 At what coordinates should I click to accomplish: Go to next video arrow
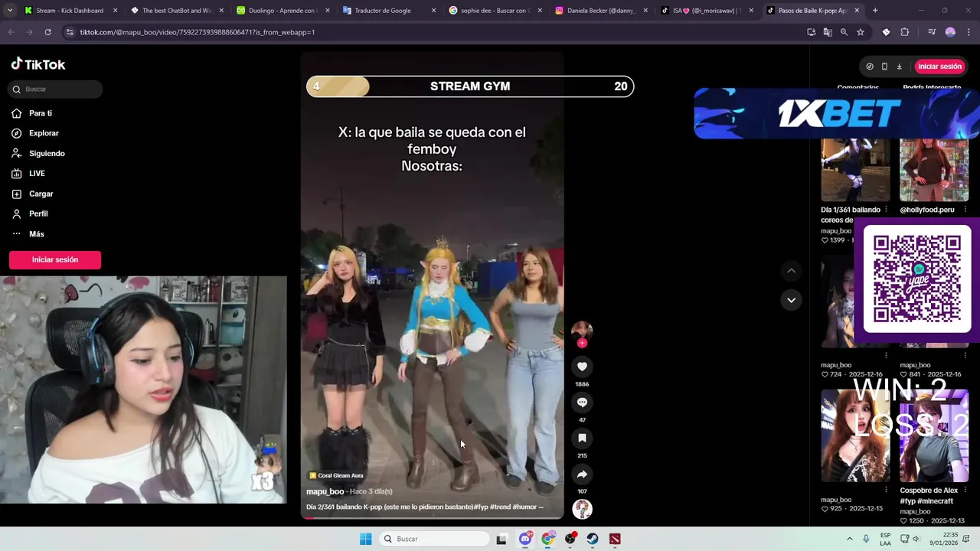pos(791,300)
